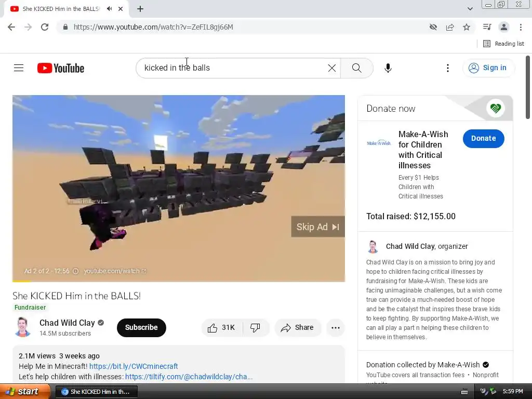
Task: Open Chrome three-dot menu
Action: point(521,27)
